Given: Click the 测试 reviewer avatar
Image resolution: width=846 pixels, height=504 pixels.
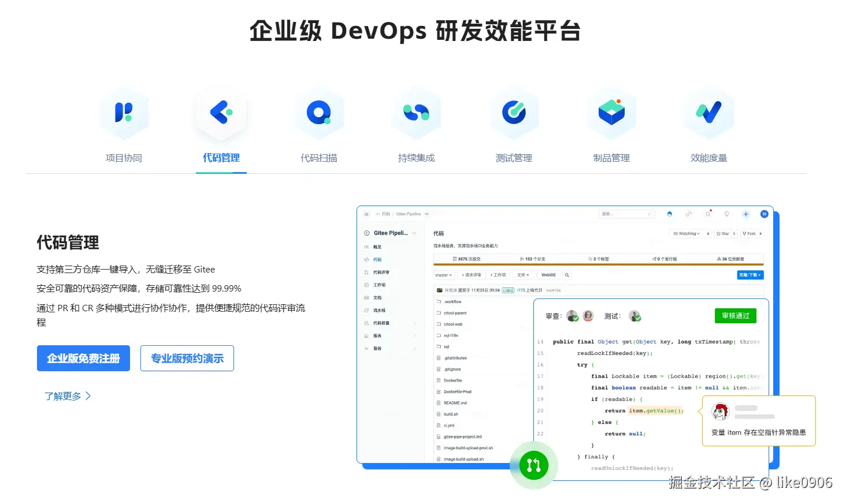Looking at the screenshot, I should point(634,316).
